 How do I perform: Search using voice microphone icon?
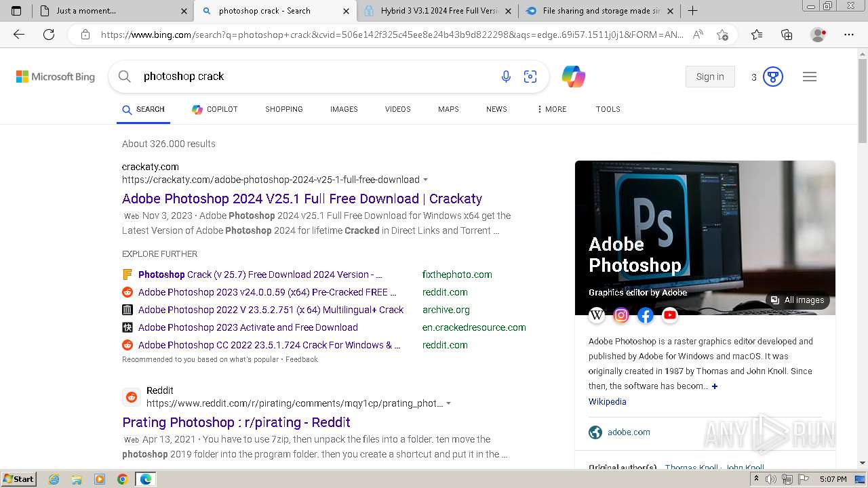[506, 77]
